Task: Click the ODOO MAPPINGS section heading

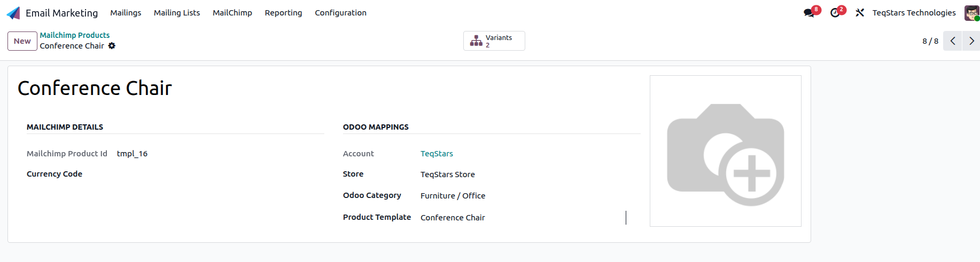Action: coord(376,127)
